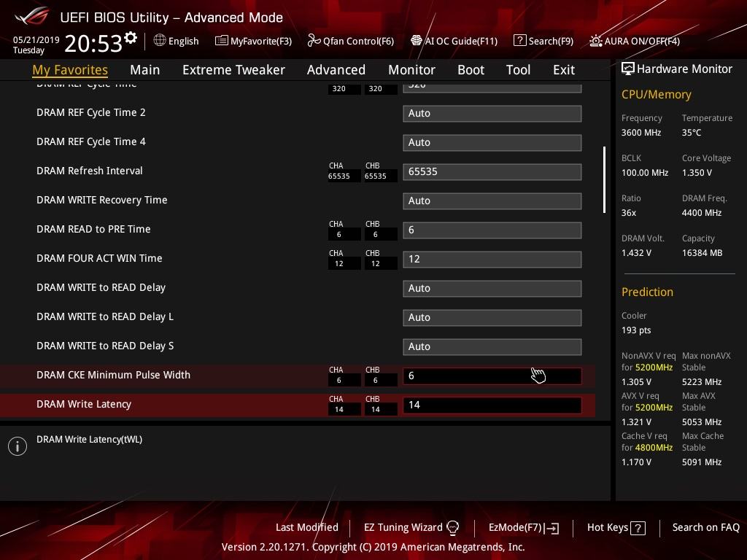Viewport: 747px width, 560px height.
Task: Click DRAM WRITE to READ Delay S field
Action: click(x=492, y=346)
